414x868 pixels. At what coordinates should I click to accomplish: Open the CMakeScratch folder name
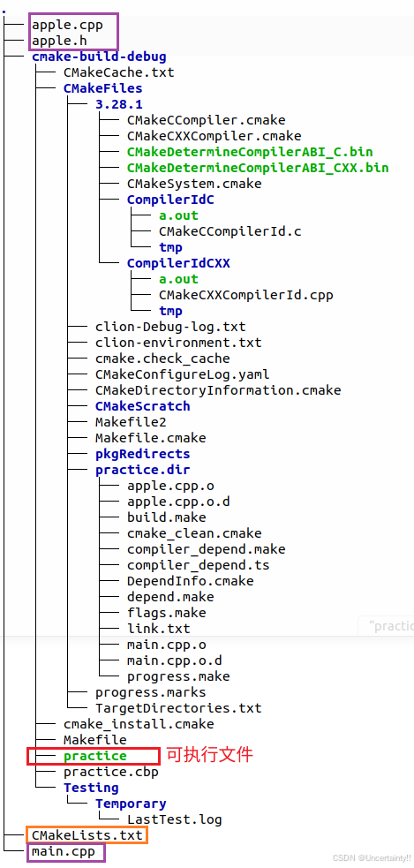click(x=143, y=406)
